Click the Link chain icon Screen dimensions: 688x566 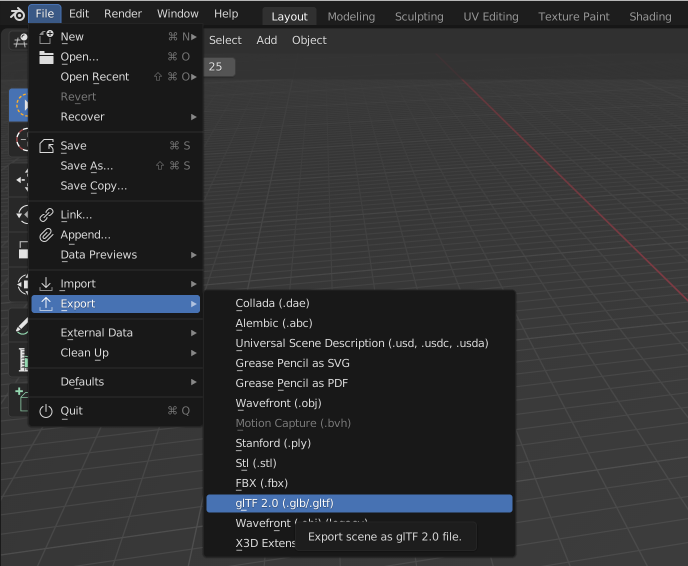pyautogui.click(x=46, y=215)
